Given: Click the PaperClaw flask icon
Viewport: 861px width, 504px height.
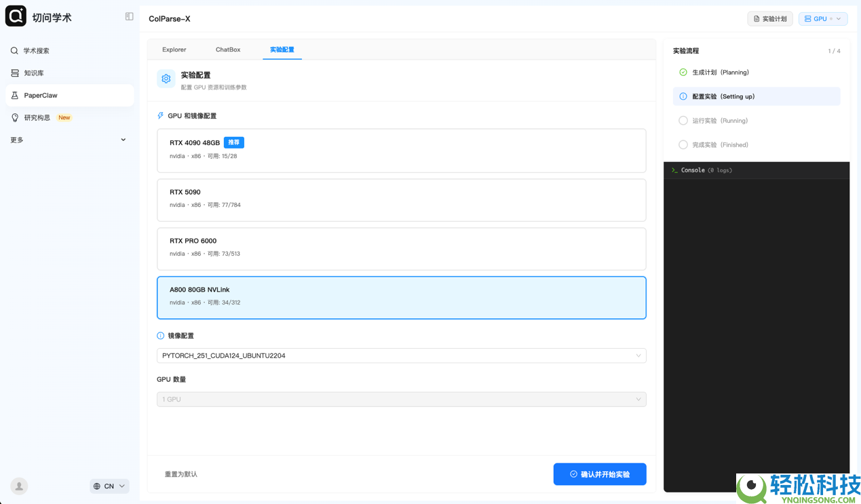Looking at the screenshot, I should pos(14,96).
